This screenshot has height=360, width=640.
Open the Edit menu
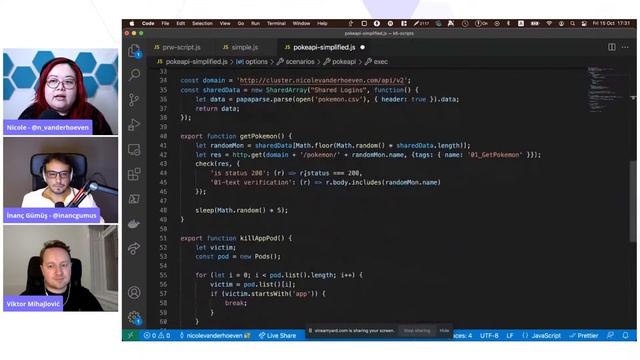click(x=180, y=24)
